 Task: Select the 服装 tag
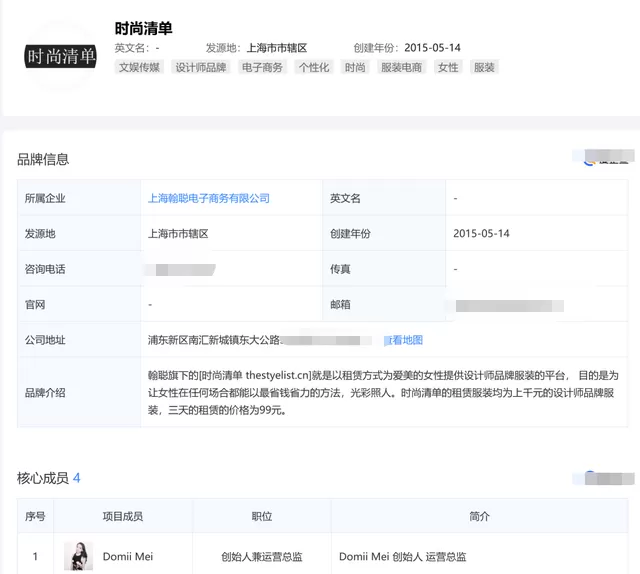point(484,67)
